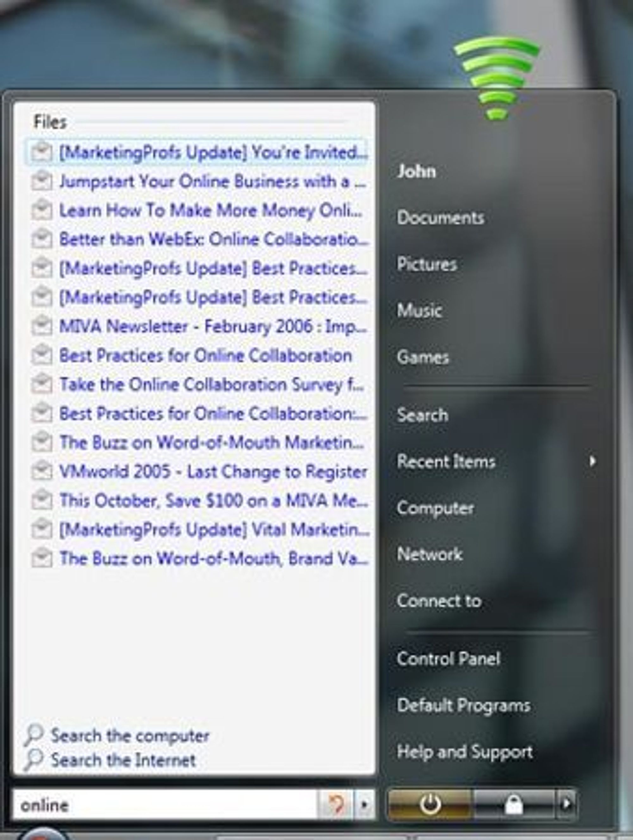Click Search the computer link
Viewport: 633px width, 840px height.
(130, 736)
